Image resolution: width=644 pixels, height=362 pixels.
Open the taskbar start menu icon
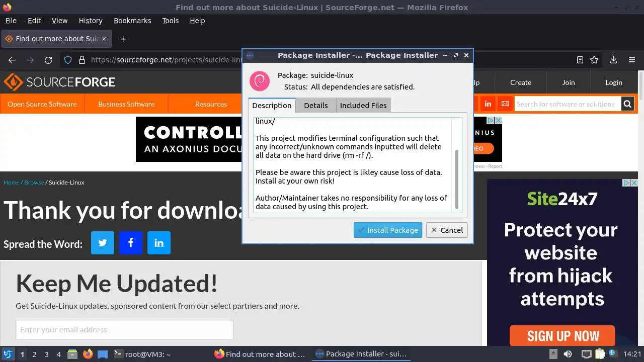8,354
